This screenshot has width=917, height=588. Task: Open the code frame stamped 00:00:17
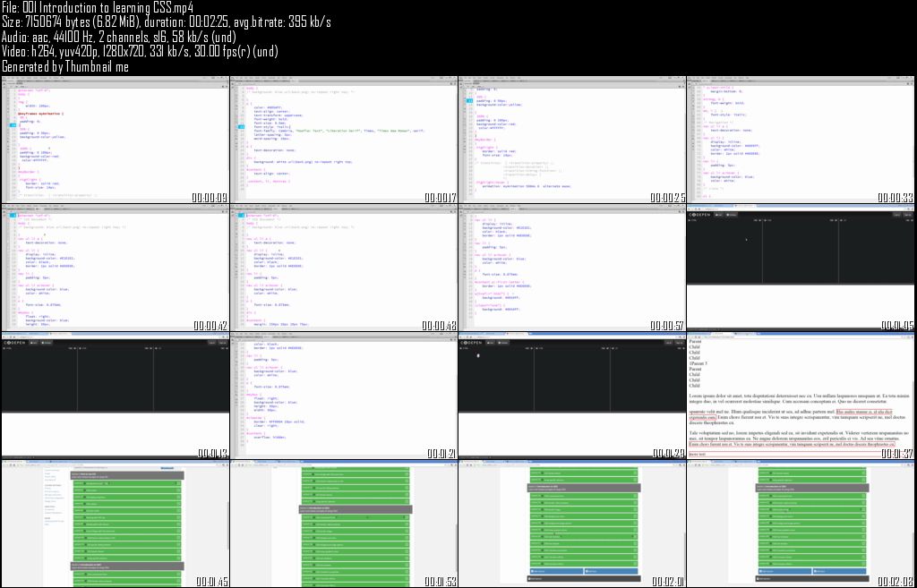344,140
